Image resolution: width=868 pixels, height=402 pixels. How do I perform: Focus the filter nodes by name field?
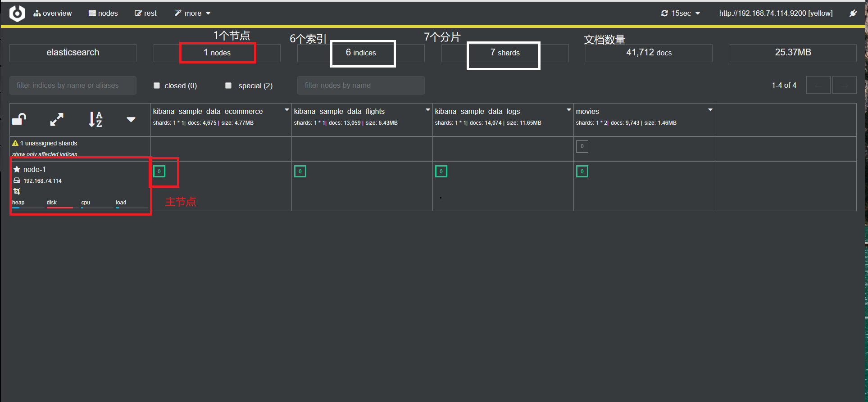point(361,86)
